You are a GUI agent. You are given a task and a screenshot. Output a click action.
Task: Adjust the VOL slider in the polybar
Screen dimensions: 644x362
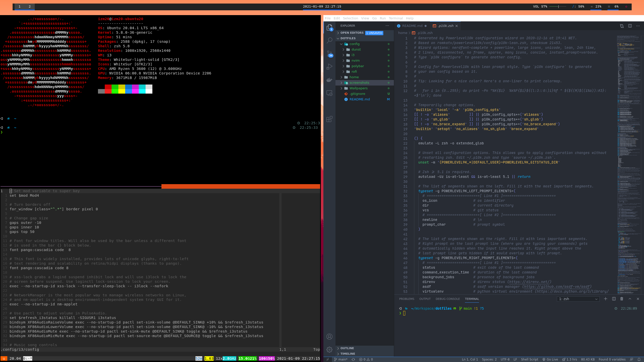point(558,7)
